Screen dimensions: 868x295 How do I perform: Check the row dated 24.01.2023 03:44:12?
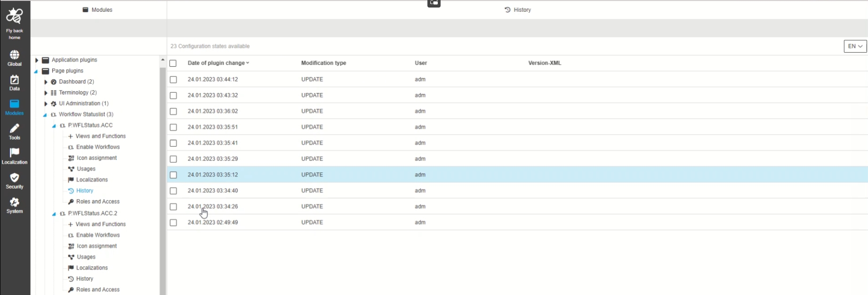pos(173,80)
